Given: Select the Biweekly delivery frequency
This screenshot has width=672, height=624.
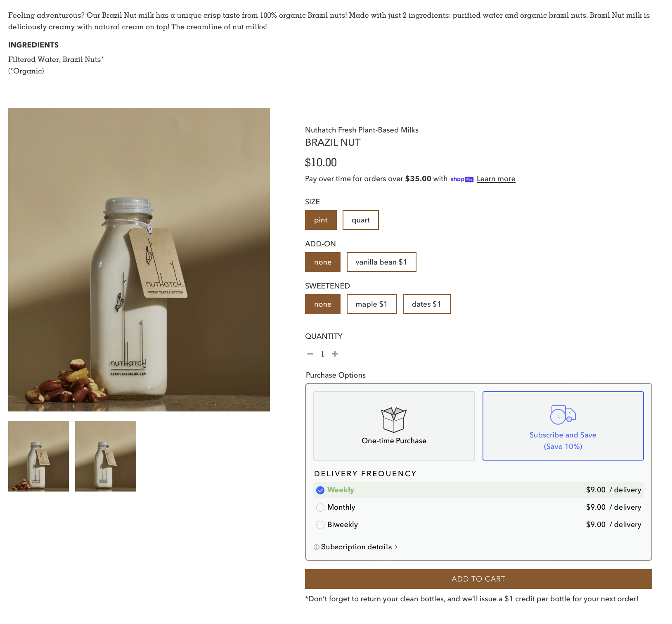Looking at the screenshot, I should (x=478, y=525).
